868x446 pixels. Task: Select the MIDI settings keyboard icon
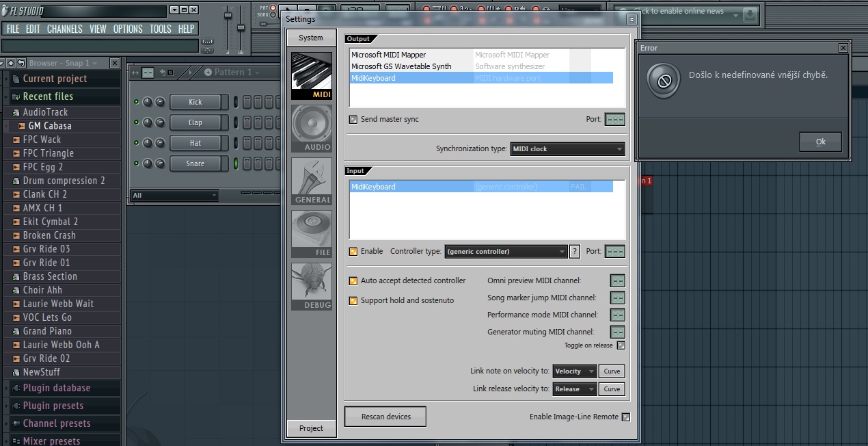pyautogui.click(x=311, y=75)
